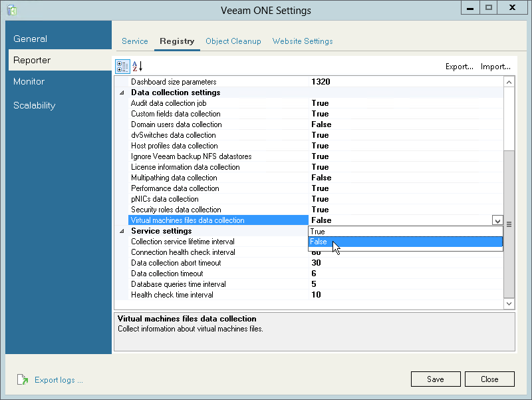532x400 pixels.
Task: Open the Website Settings tab
Action: coord(303,41)
